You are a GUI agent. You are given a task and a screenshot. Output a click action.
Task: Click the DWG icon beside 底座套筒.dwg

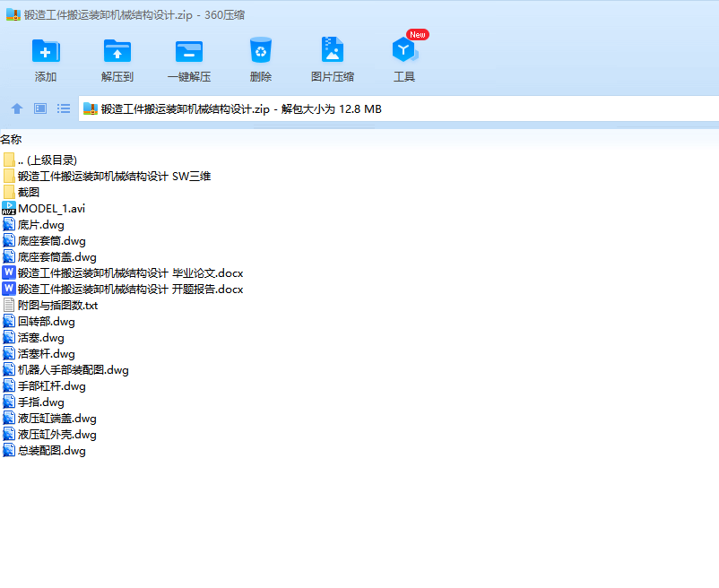(x=9, y=240)
